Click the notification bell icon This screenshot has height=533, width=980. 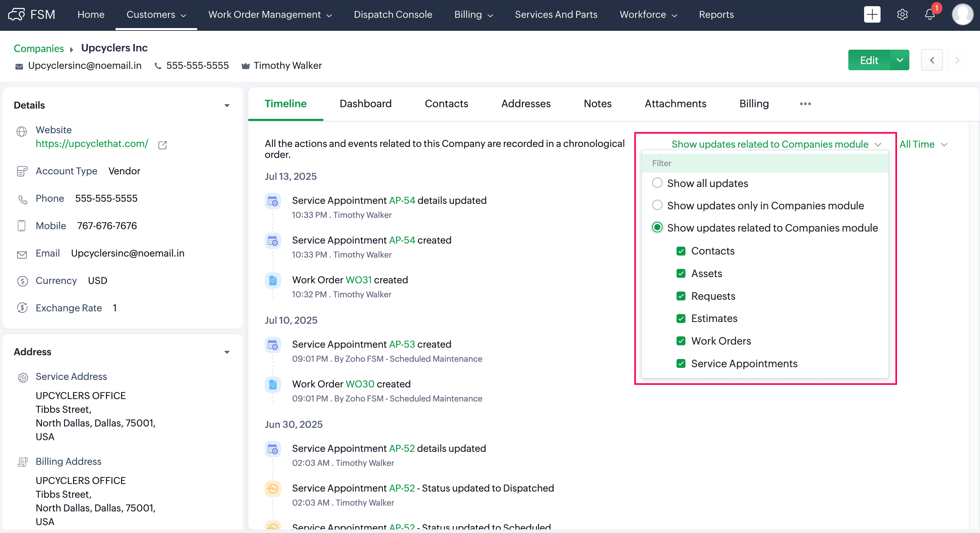[x=929, y=14]
